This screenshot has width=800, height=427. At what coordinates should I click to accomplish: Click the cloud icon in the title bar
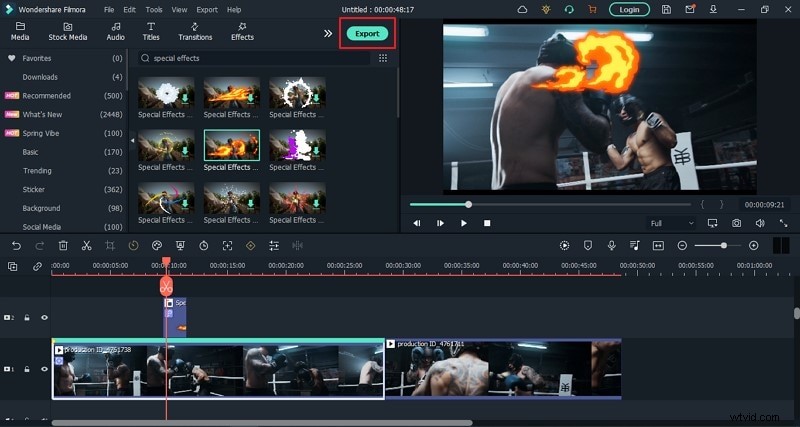522,9
